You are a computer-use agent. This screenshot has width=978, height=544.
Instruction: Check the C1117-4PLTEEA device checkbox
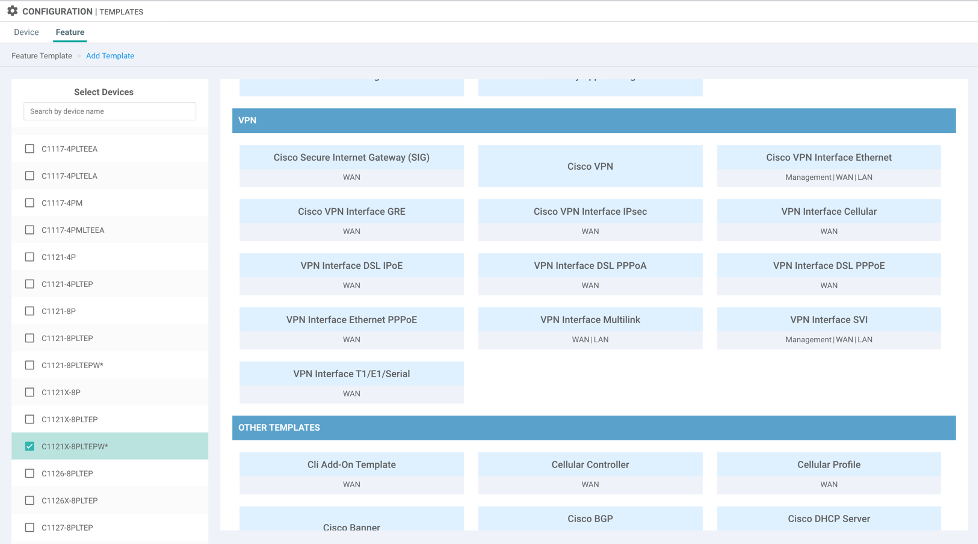coord(29,148)
